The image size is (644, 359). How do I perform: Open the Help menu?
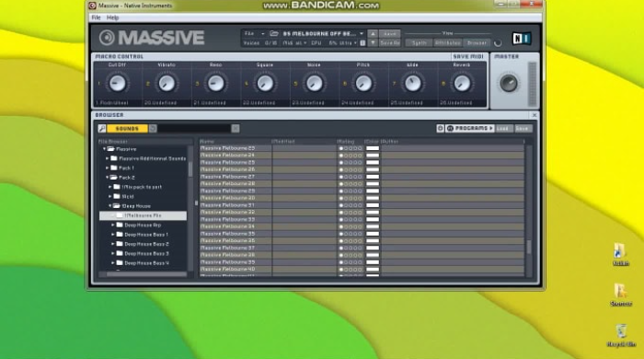[x=112, y=17]
